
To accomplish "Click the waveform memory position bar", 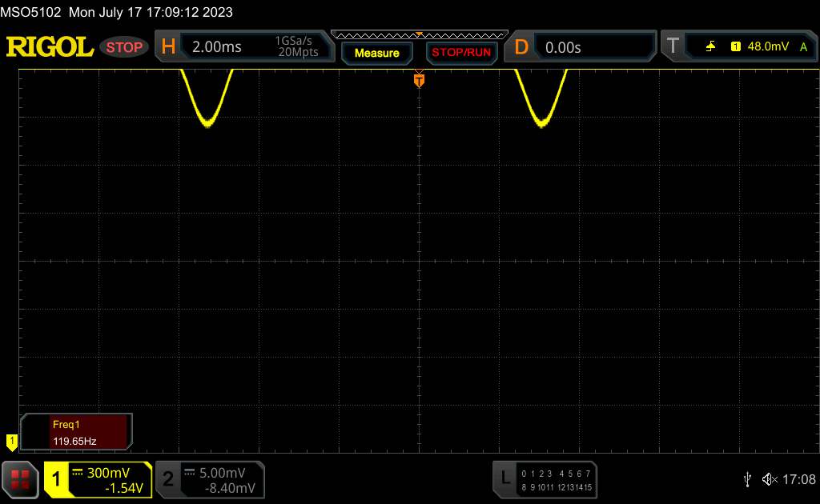I will 419,34.
